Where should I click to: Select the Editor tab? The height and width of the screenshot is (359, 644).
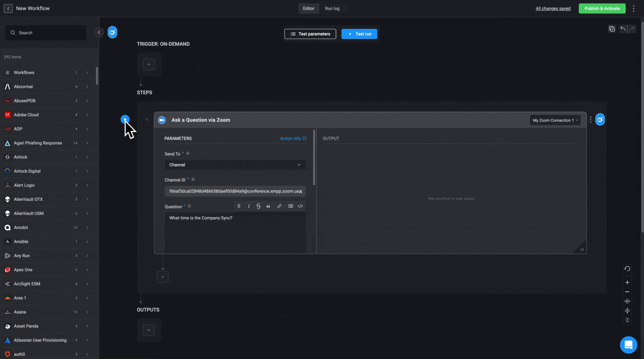click(x=308, y=8)
